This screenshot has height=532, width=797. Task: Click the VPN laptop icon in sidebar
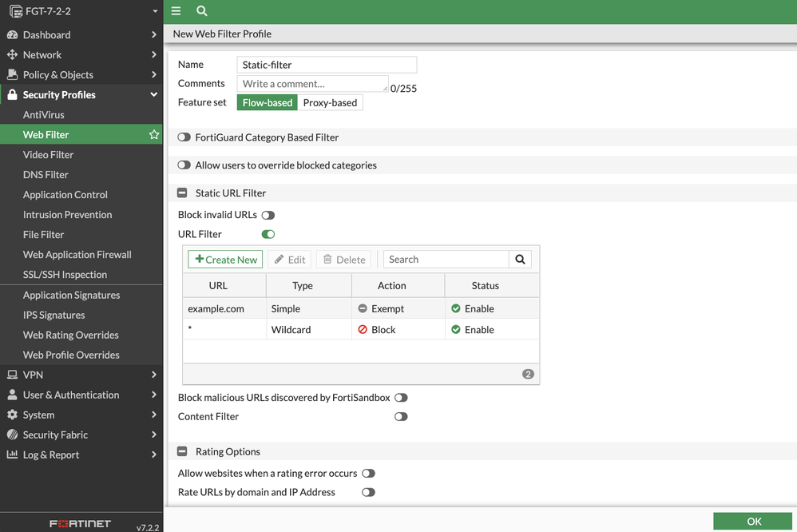point(12,375)
